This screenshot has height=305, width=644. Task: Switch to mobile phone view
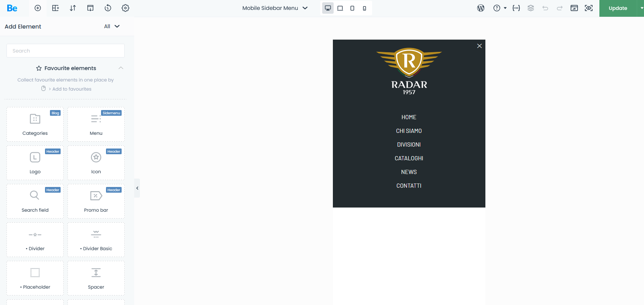pos(365,8)
